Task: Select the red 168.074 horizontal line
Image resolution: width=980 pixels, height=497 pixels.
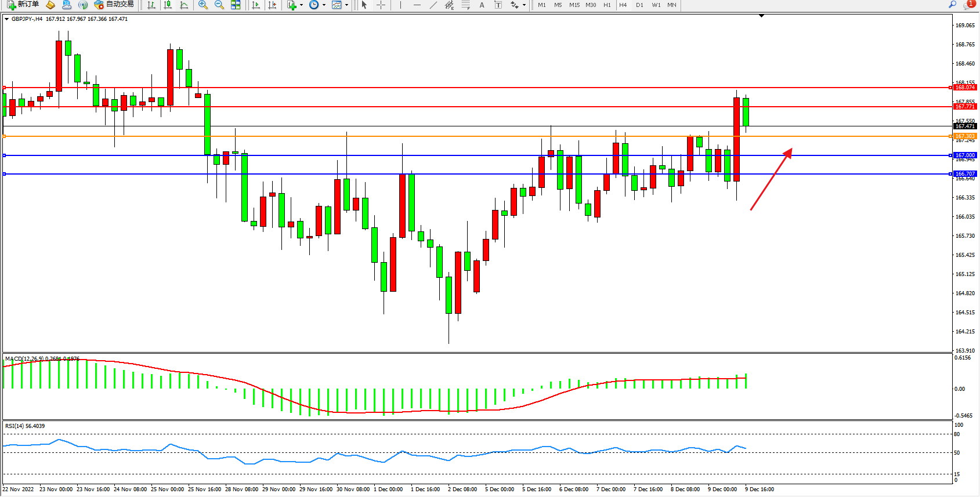Action: (464, 88)
